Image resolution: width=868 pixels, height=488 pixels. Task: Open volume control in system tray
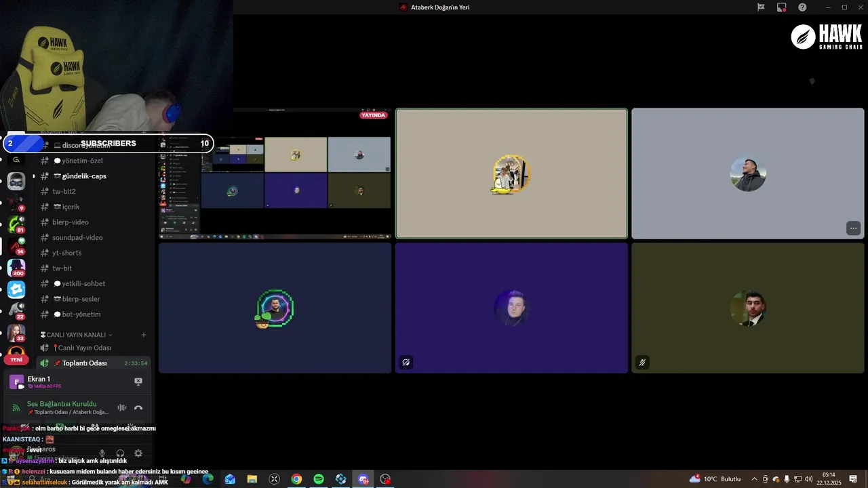click(x=808, y=479)
